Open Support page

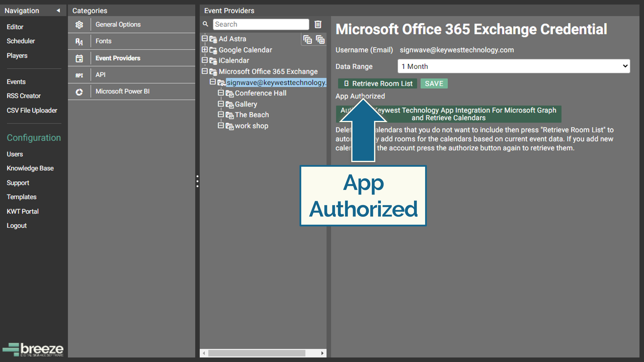pos(18,183)
